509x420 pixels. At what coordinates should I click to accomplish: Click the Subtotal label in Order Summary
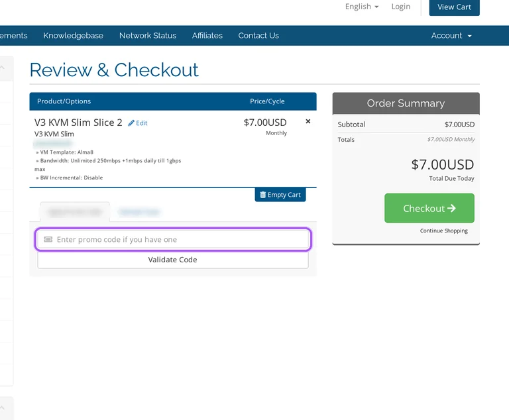pos(351,125)
